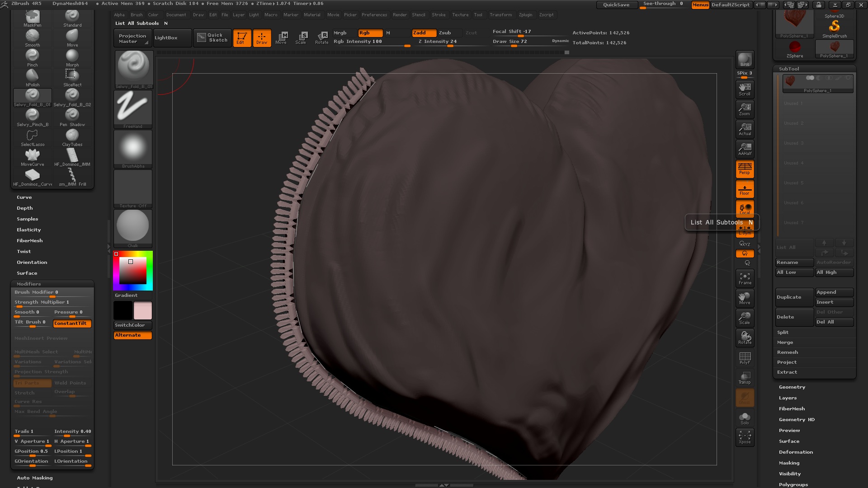Image resolution: width=868 pixels, height=488 pixels.
Task: Click the Zoom canvas icon
Action: [x=745, y=109]
